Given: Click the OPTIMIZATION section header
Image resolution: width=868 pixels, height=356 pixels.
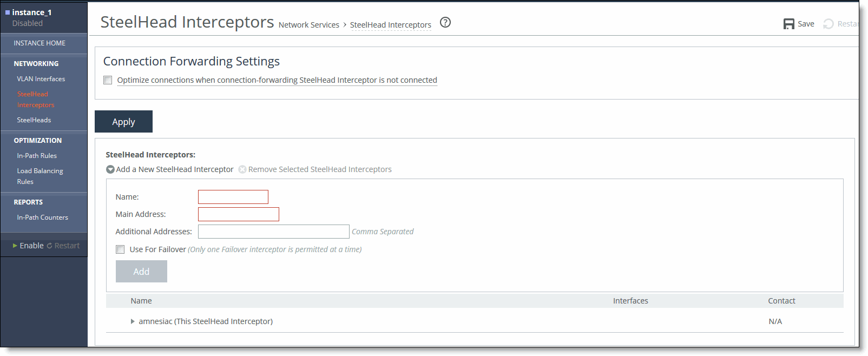Looking at the screenshot, I should point(38,141).
